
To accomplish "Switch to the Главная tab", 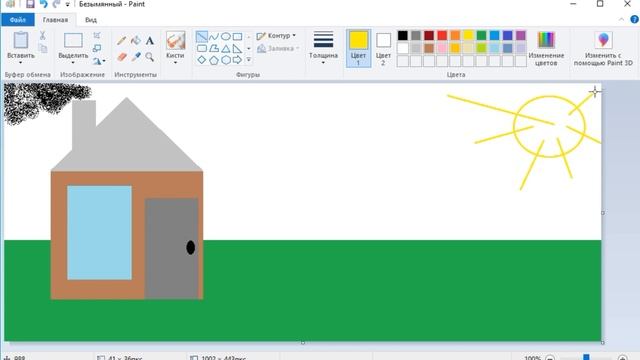I will click(x=56, y=20).
